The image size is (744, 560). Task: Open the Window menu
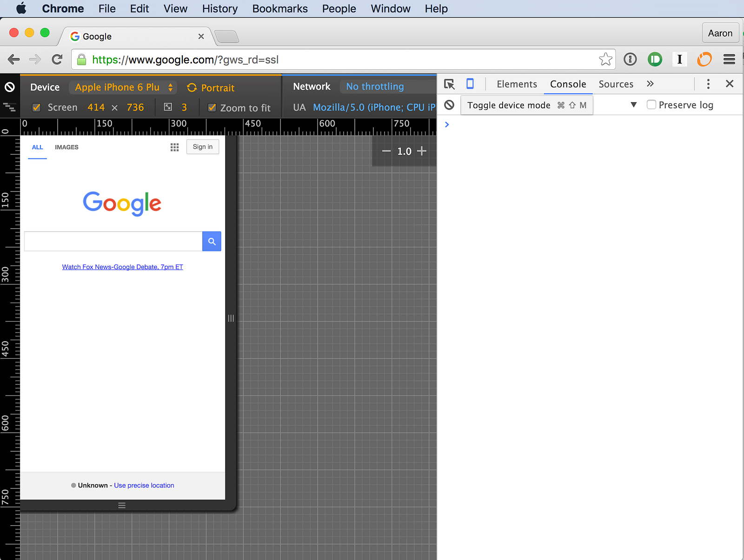pyautogui.click(x=391, y=8)
